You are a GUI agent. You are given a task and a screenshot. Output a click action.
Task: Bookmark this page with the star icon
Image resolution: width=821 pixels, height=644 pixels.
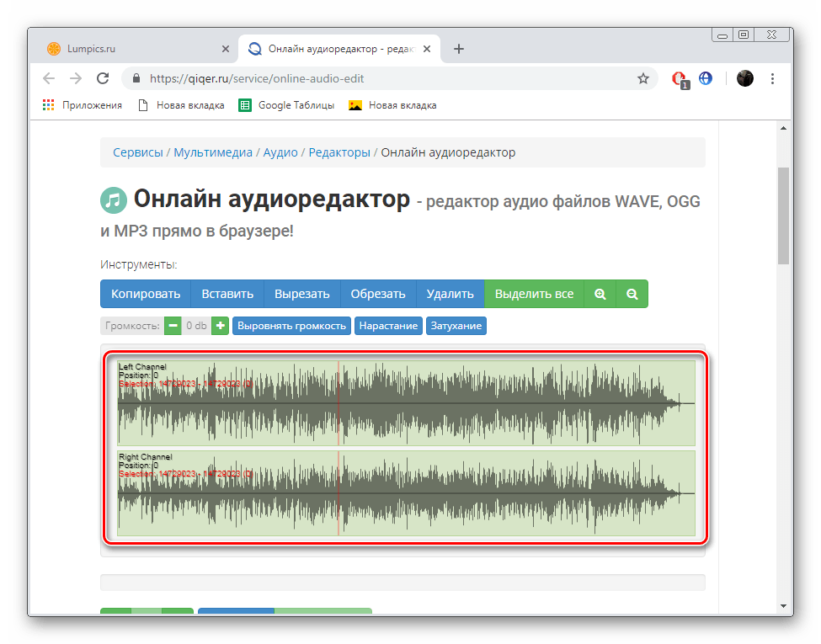pyautogui.click(x=643, y=78)
